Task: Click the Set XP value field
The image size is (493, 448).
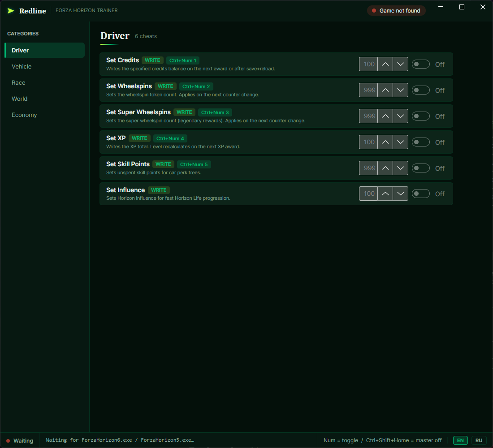Action: point(368,142)
